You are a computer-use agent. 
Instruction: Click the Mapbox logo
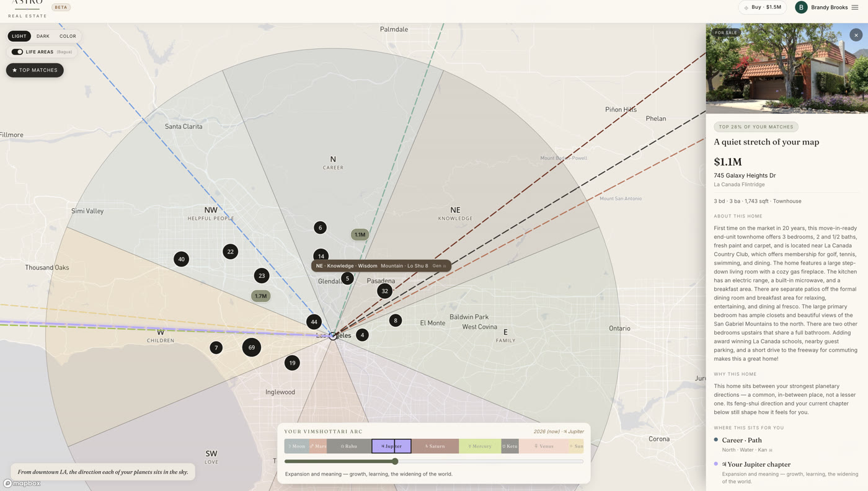[x=22, y=484]
